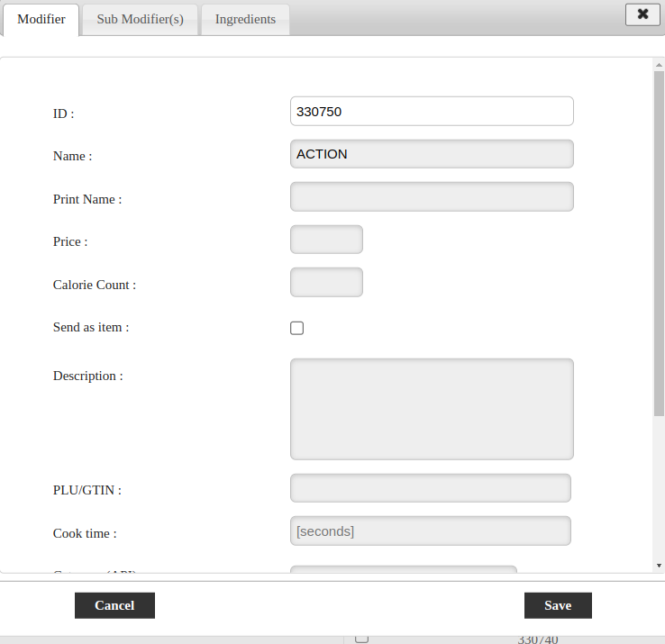Viewport: 665px width, 644px height.
Task: Click the scrollbar down arrow
Action: (x=659, y=565)
